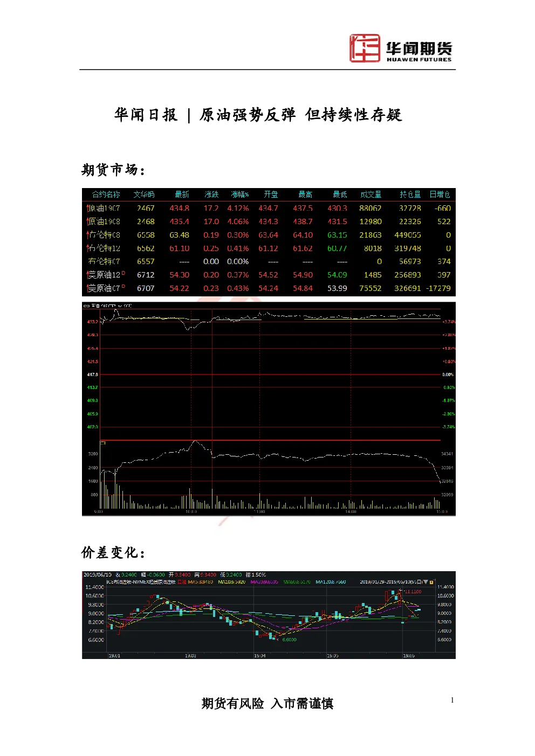Click the 6.6000 low value marker
Image resolution: width=535 pixels, height=756 pixels.
[289, 640]
